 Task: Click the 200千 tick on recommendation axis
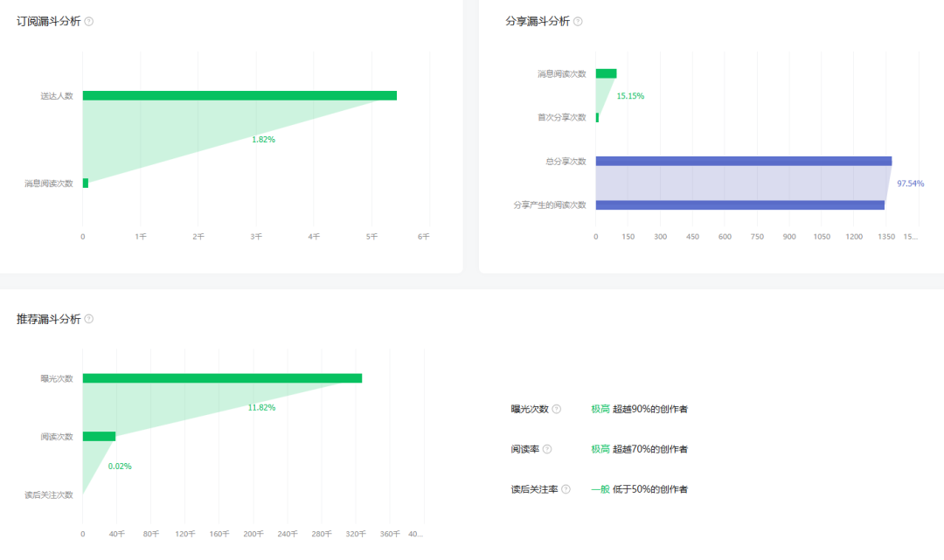pyautogui.click(x=253, y=534)
